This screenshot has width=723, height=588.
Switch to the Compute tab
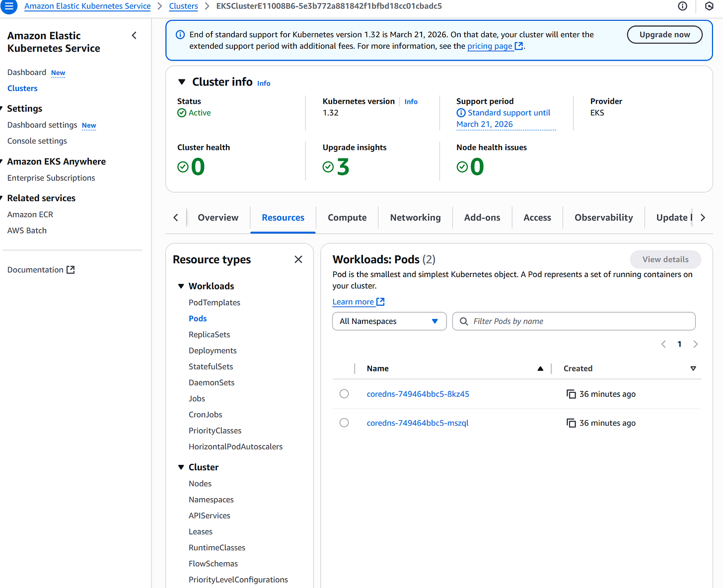(x=347, y=218)
